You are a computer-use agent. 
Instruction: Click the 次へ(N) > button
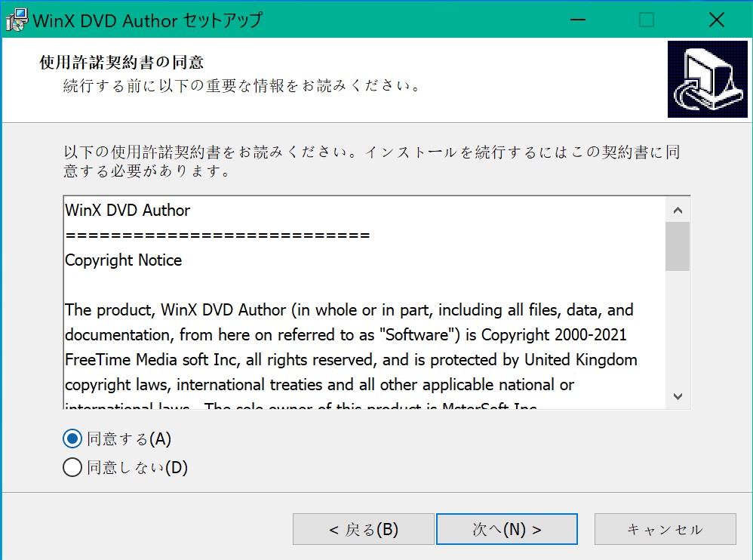pos(506,529)
